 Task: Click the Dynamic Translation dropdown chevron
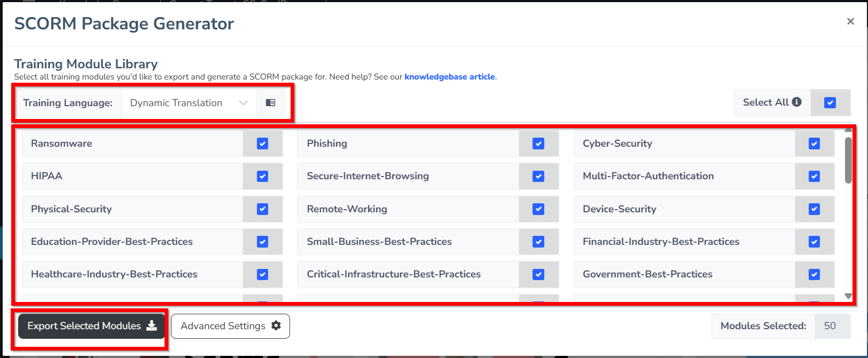click(244, 103)
